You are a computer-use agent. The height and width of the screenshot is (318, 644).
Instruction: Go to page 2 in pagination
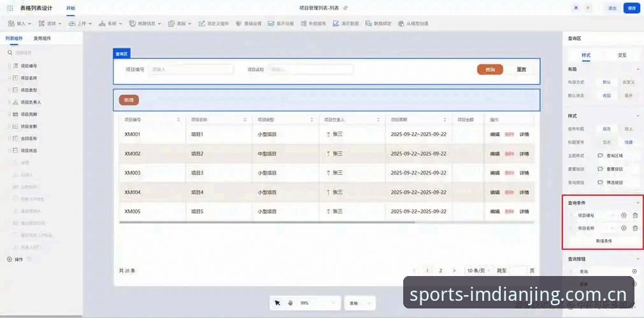coord(441,271)
